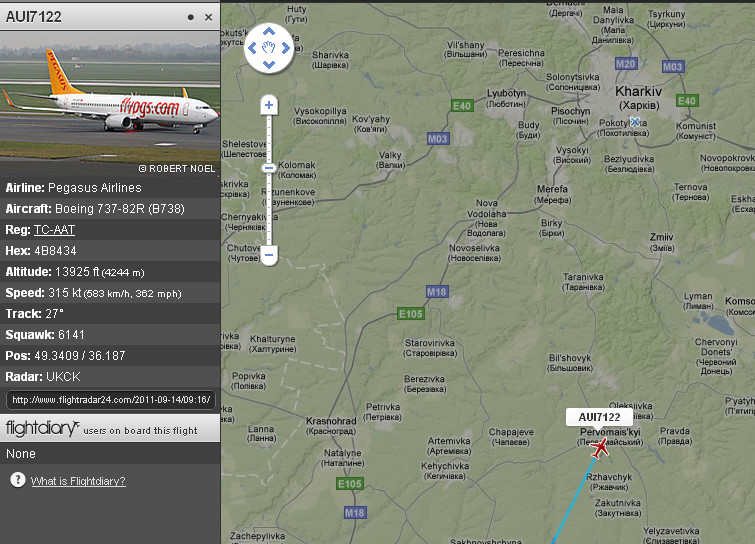Close the AUI7122 flight info panel
This screenshot has height=544, width=755.
[208, 17]
